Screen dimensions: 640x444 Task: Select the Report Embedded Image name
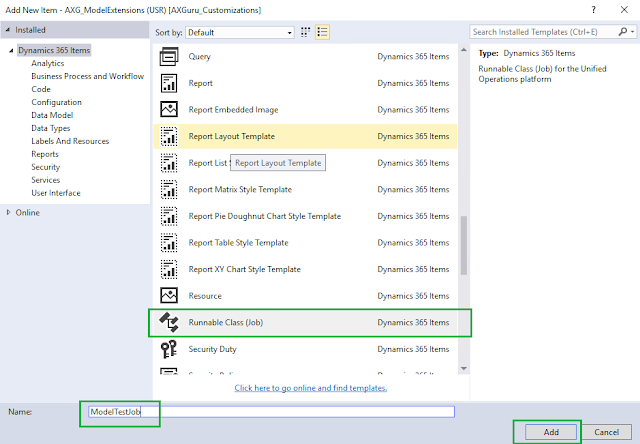coord(233,109)
